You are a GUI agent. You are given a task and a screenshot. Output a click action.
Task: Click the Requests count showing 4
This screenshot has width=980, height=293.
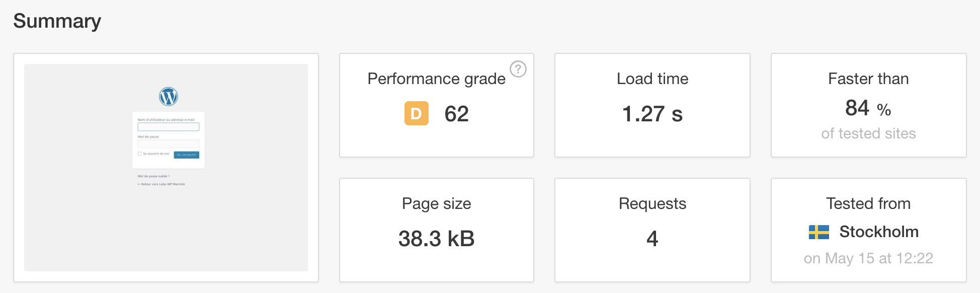(652, 239)
